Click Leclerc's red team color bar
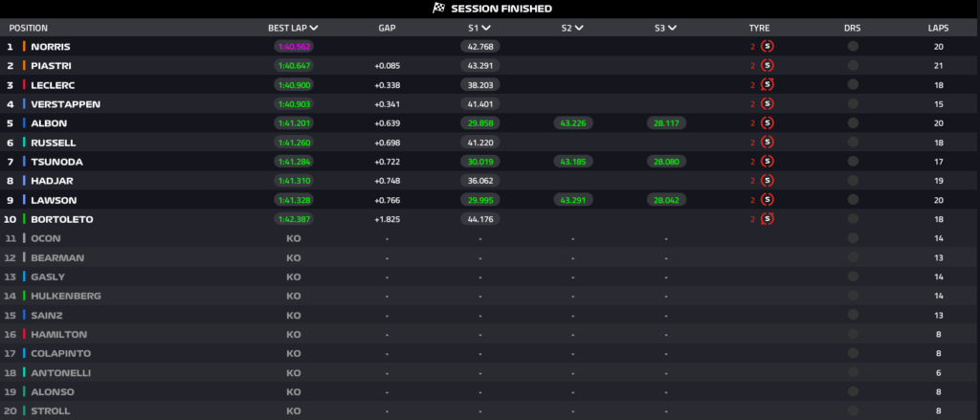980x420 pixels. coord(24,84)
